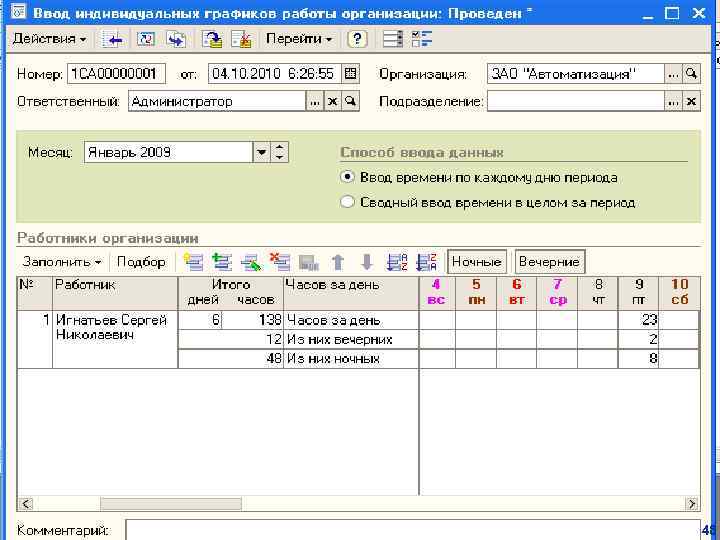
Task: Click the Часов за день column header
Action: 351,293
